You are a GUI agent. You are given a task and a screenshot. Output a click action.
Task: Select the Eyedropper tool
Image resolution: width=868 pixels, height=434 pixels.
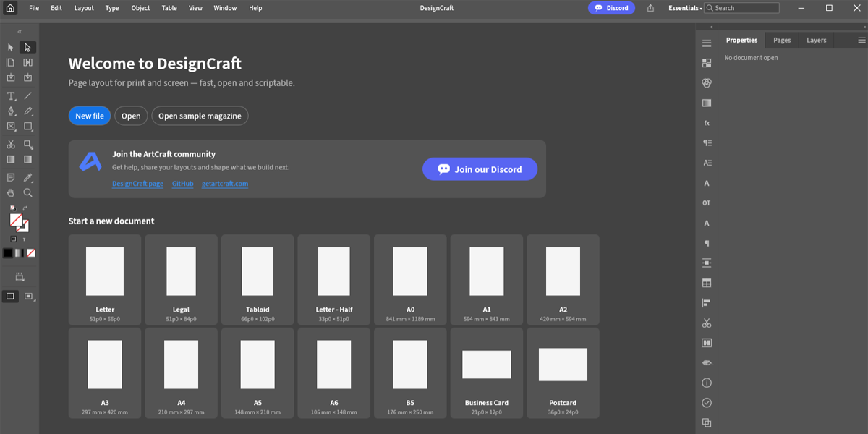[x=28, y=177]
